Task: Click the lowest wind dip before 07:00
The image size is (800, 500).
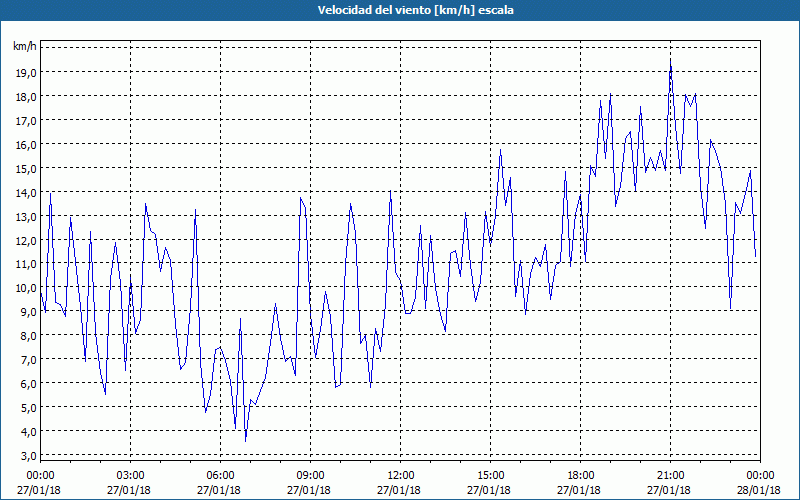Action: (245, 441)
